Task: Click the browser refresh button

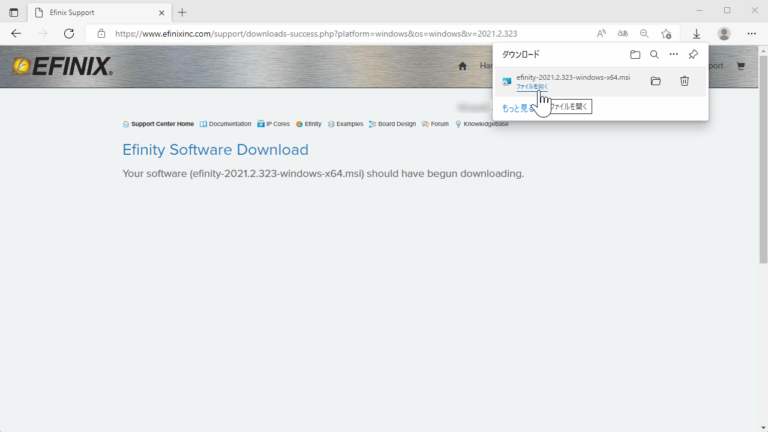Action: [69, 33]
